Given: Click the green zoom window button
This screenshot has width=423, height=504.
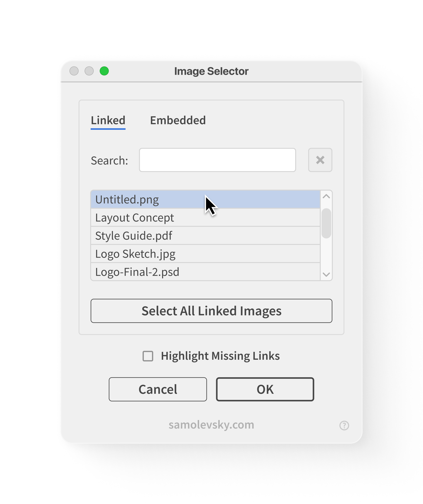Looking at the screenshot, I should pyautogui.click(x=104, y=71).
